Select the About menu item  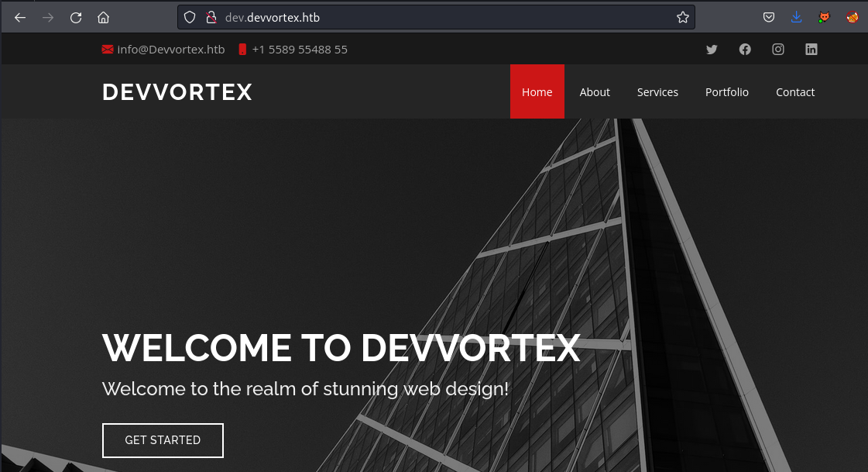pyautogui.click(x=595, y=91)
